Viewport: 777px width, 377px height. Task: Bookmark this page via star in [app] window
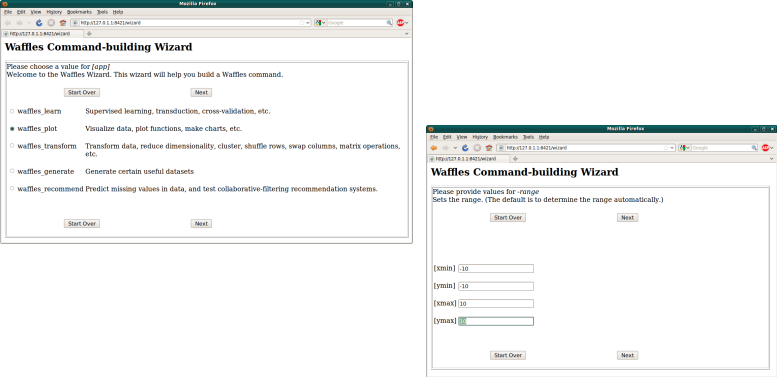point(302,23)
